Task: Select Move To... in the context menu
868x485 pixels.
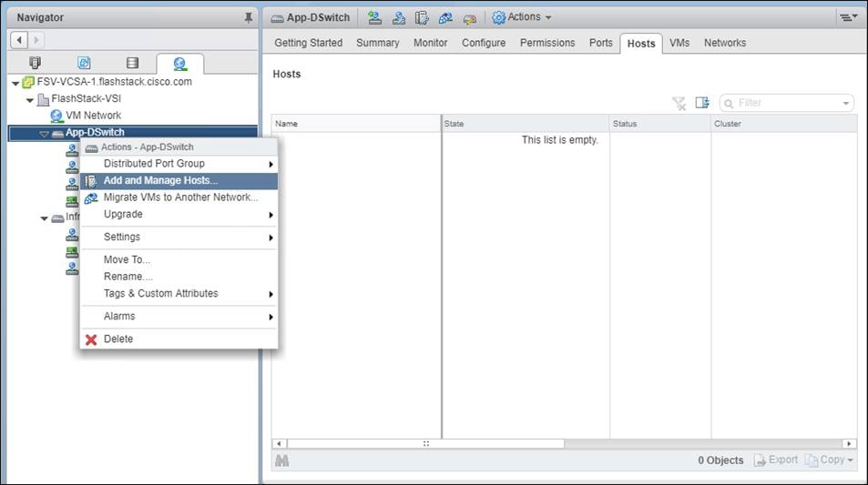Action: [179, 259]
